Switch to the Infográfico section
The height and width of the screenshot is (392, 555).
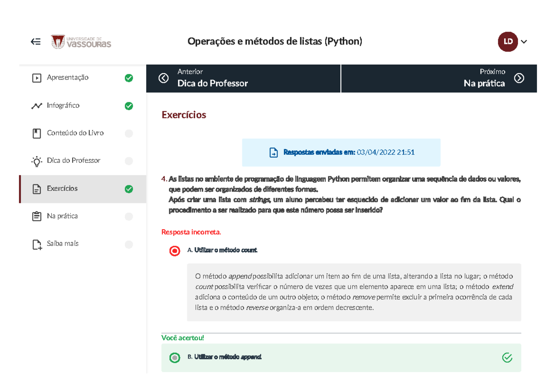pos(65,105)
